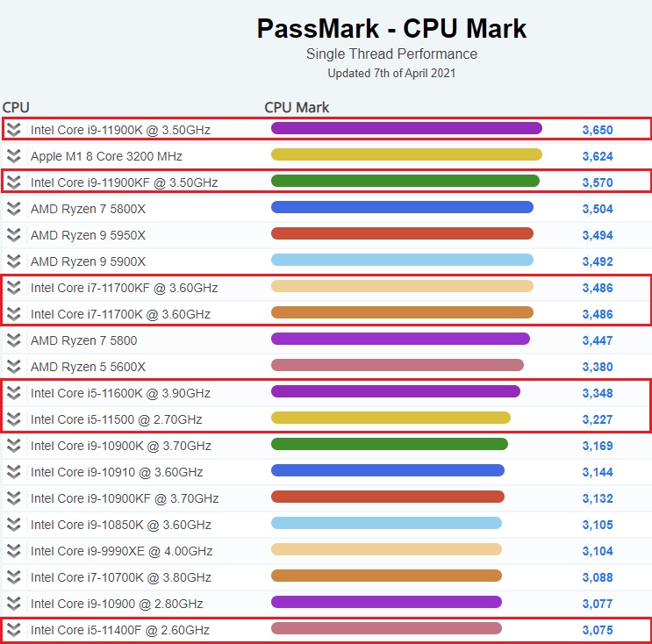
Task: Open the Intel Core i7-11700K @ 3.60GHz link
Action: point(120,314)
